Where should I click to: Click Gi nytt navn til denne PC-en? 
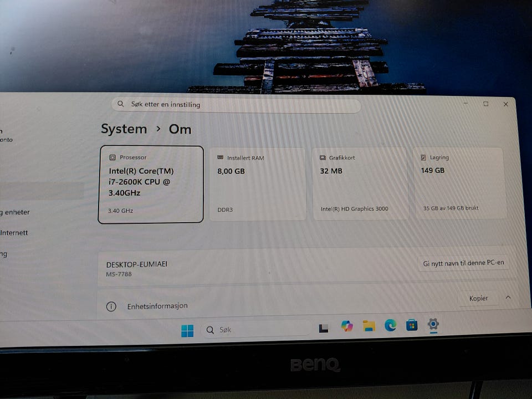(x=463, y=263)
